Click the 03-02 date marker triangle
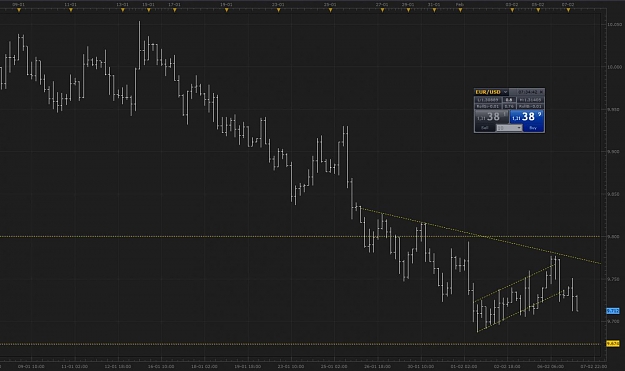Image resolution: width=625 pixels, height=371 pixels. [x=512, y=10]
